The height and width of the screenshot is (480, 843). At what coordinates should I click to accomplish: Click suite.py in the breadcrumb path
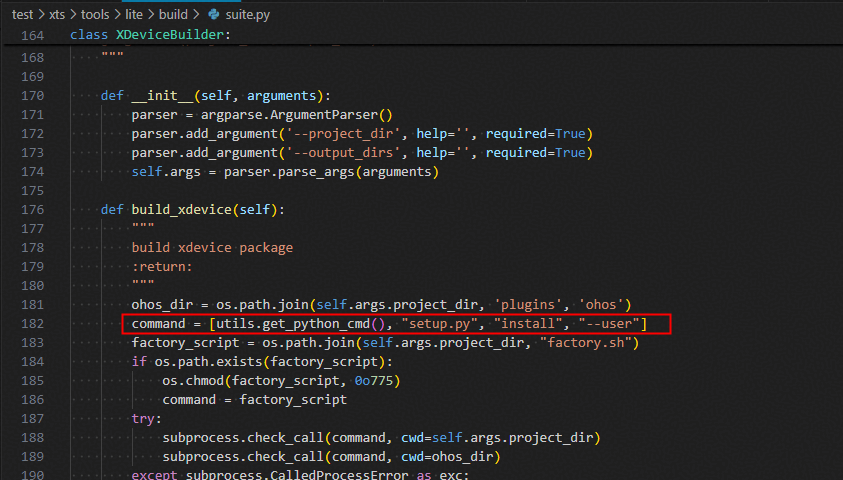tap(249, 15)
